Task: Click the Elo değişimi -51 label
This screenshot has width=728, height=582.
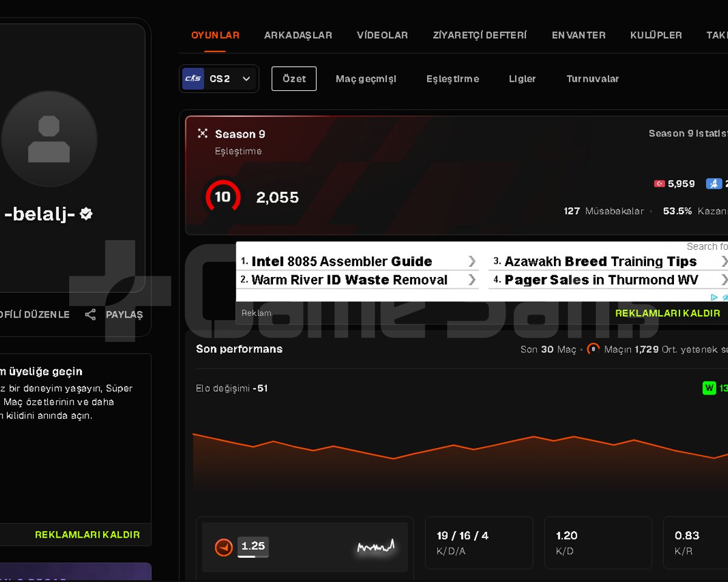Action: [x=232, y=388]
